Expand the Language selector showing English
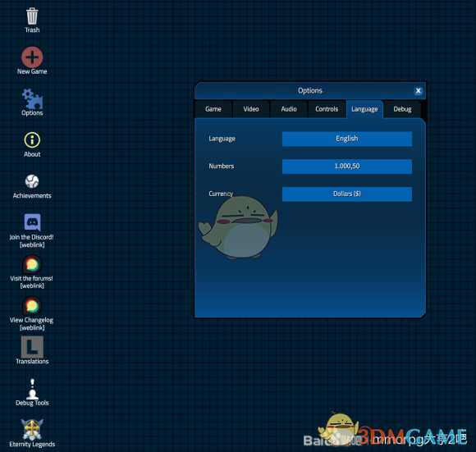The image size is (476, 452). (347, 139)
